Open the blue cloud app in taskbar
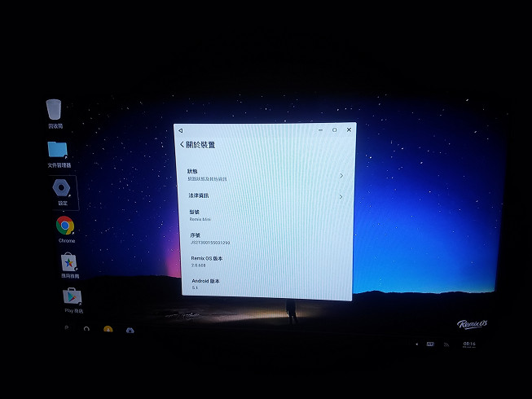 130,330
